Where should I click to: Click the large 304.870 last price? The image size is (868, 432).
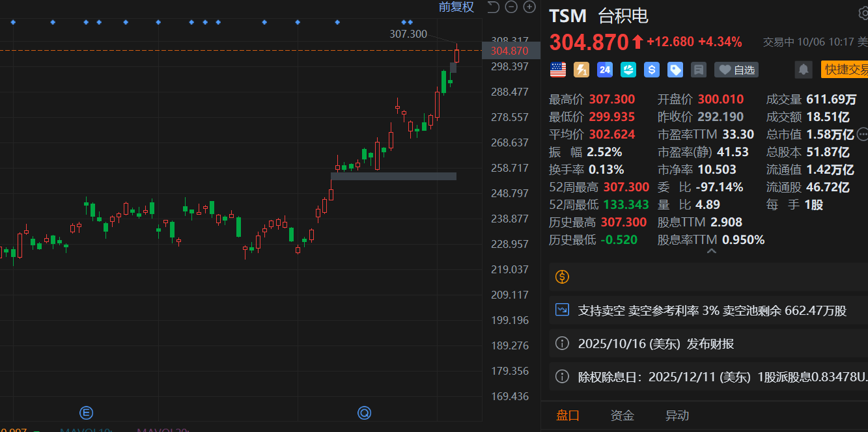tap(589, 42)
